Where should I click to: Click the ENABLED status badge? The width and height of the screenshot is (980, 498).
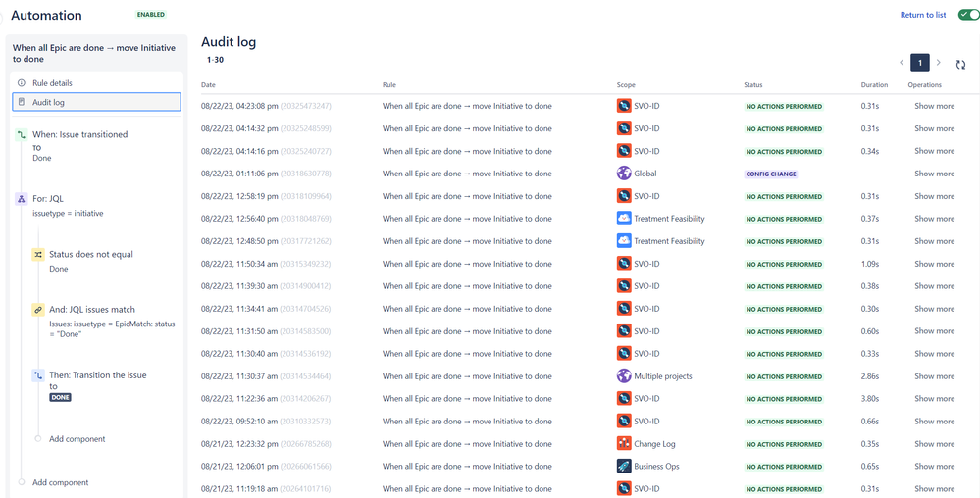pyautogui.click(x=151, y=14)
